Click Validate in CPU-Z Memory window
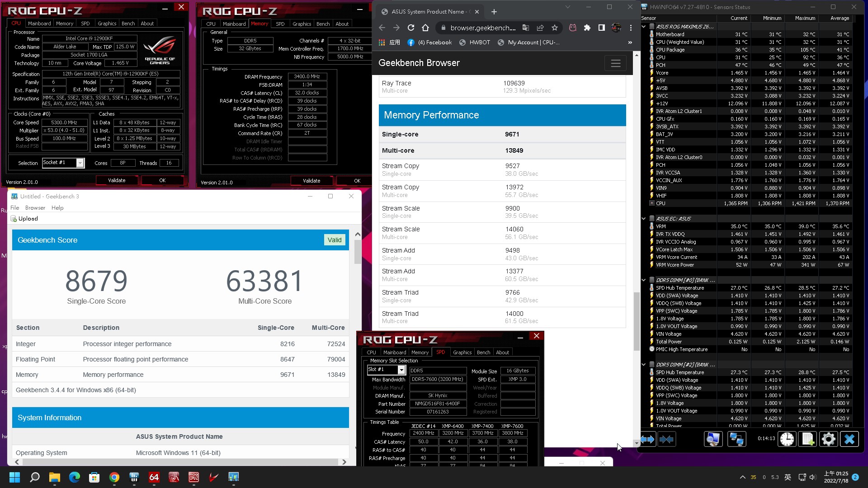The image size is (868, 488). click(x=311, y=181)
